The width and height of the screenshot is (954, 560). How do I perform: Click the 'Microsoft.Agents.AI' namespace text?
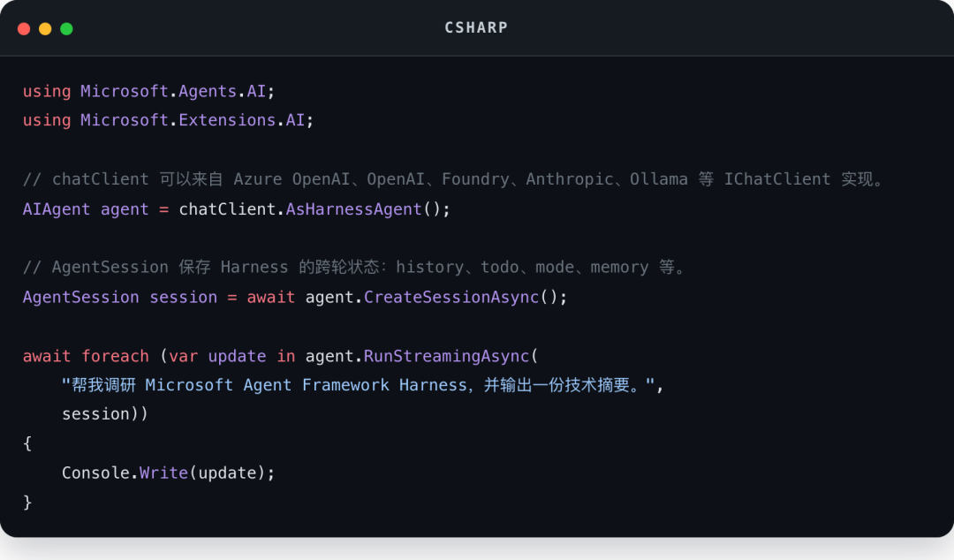[x=173, y=91]
